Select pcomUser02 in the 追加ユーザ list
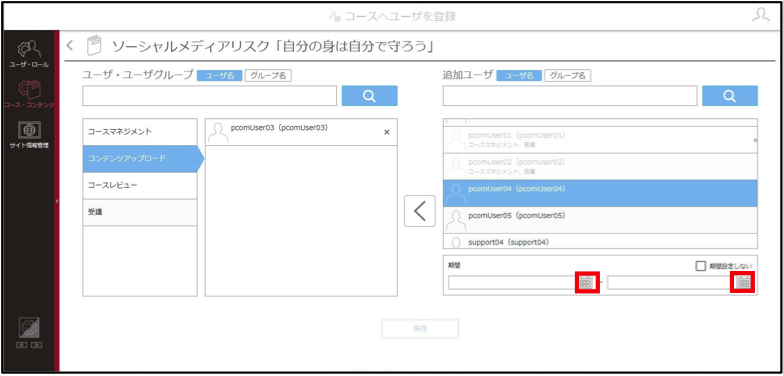This screenshot has height=376, width=783. [x=600, y=167]
